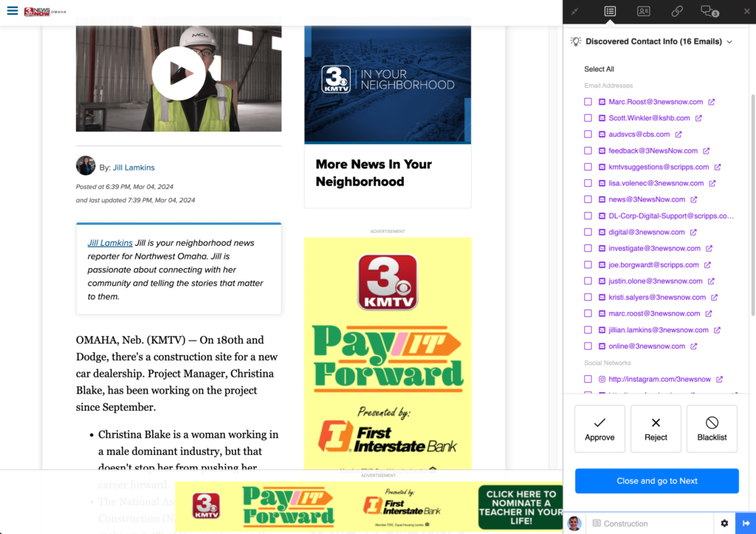Check the lisa.volenec@3newsnow.com checkbox
This screenshot has width=756, height=534.
tap(588, 183)
